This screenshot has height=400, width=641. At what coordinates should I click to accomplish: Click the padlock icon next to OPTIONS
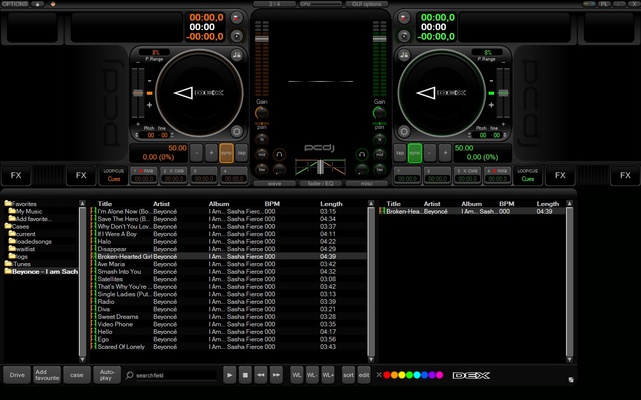pyautogui.click(x=38, y=4)
